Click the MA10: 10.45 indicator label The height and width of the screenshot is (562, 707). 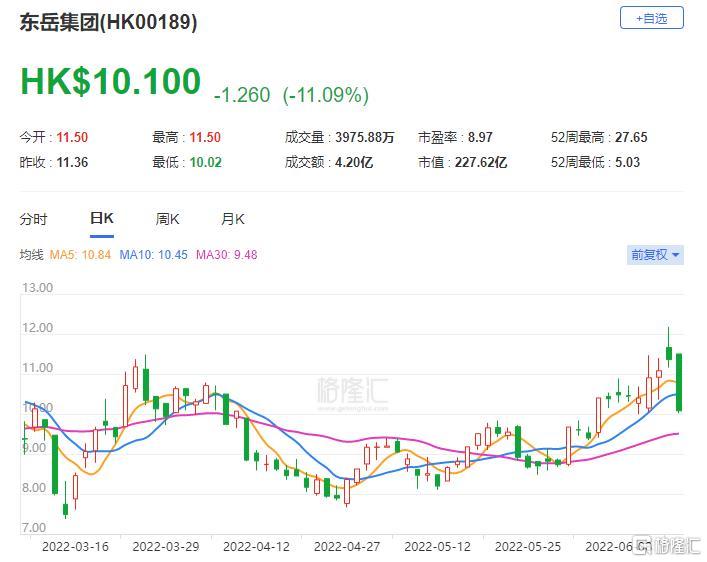coord(153,255)
